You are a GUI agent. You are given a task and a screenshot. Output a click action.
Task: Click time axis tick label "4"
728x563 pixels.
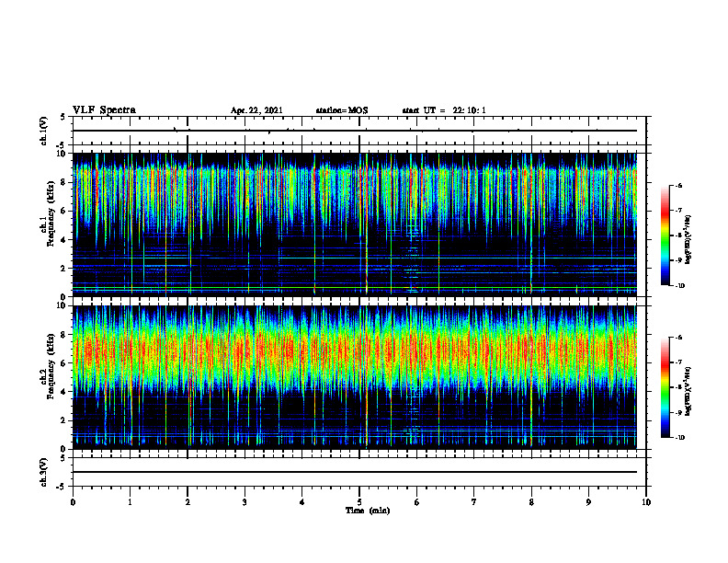(x=302, y=502)
